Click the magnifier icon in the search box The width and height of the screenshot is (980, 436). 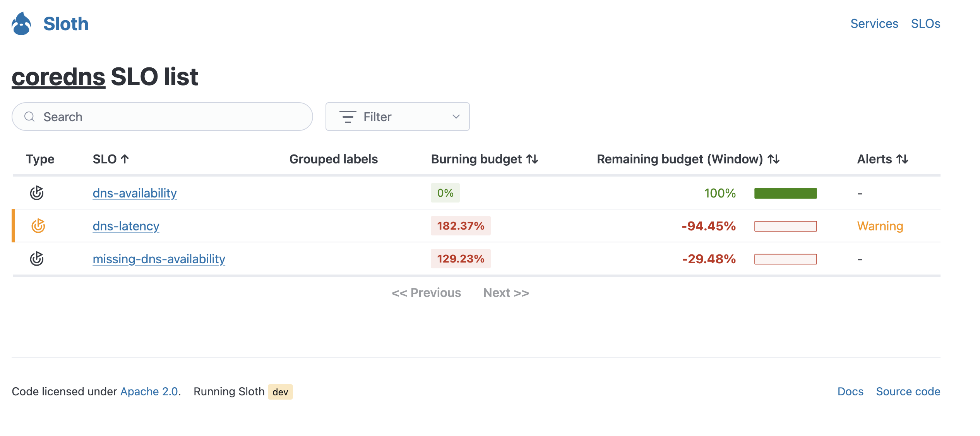29,117
